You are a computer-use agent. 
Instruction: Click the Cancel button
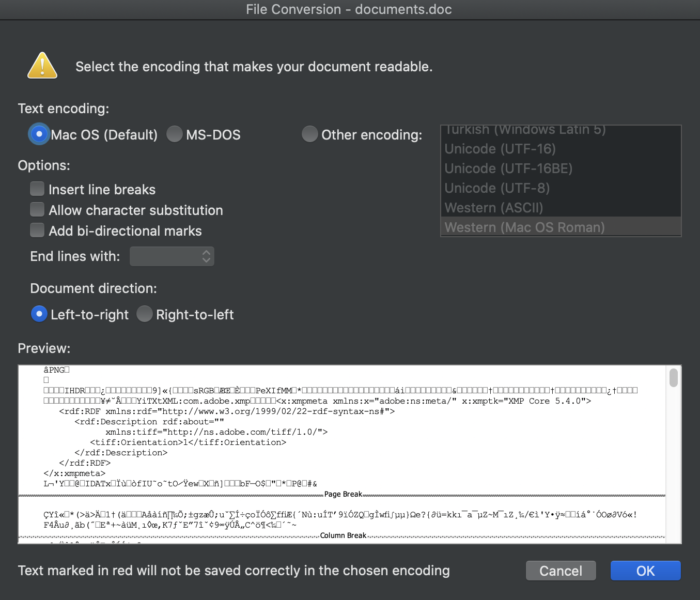561,571
